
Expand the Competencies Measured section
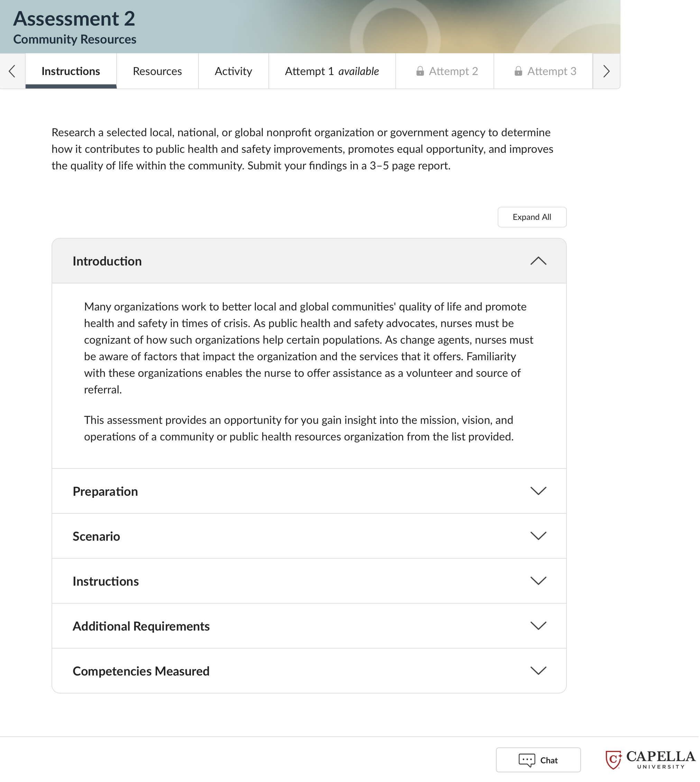(309, 671)
